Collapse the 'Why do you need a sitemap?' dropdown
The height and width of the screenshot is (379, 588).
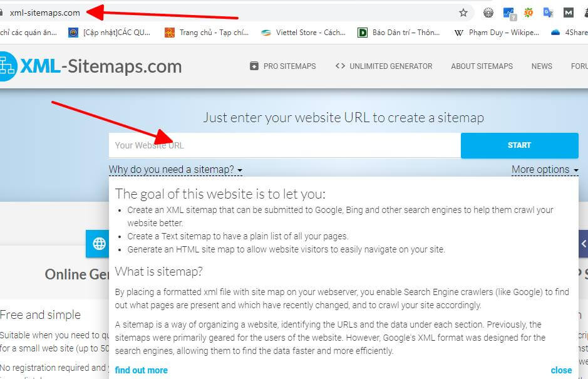(x=175, y=170)
